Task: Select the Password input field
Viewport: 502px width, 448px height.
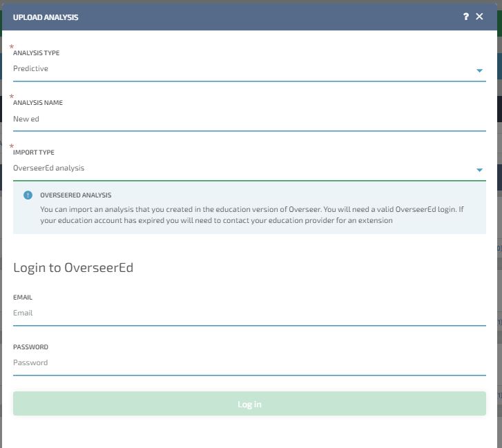Action: tap(249, 363)
